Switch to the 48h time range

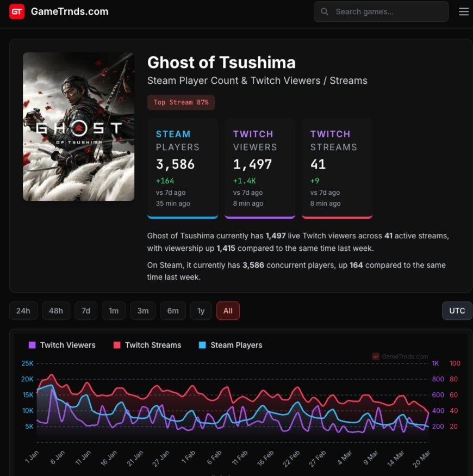(x=56, y=311)
